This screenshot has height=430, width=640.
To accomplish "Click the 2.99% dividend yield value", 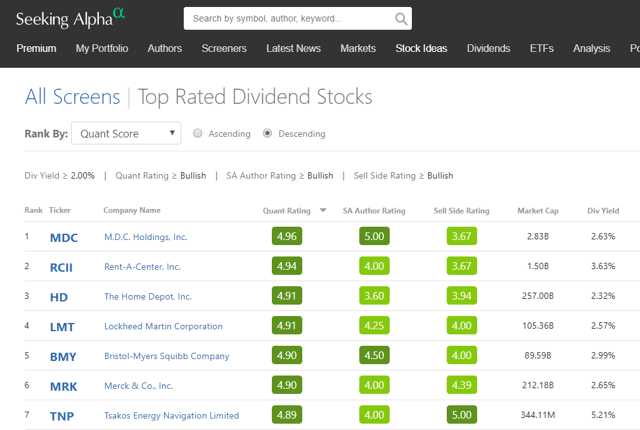I will pos(603,355).
